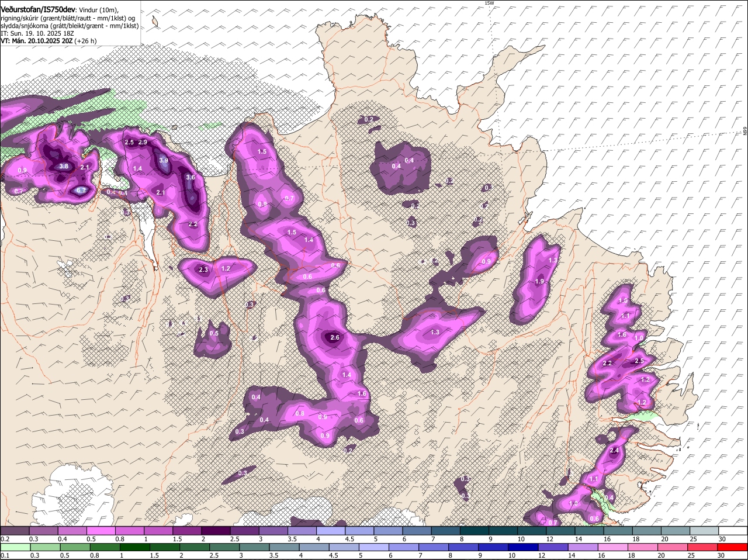This screenshot has width=748, height=560.
Task: Select the light periwinkle 4 swatch in upper scale
Action: coord(331,530)
